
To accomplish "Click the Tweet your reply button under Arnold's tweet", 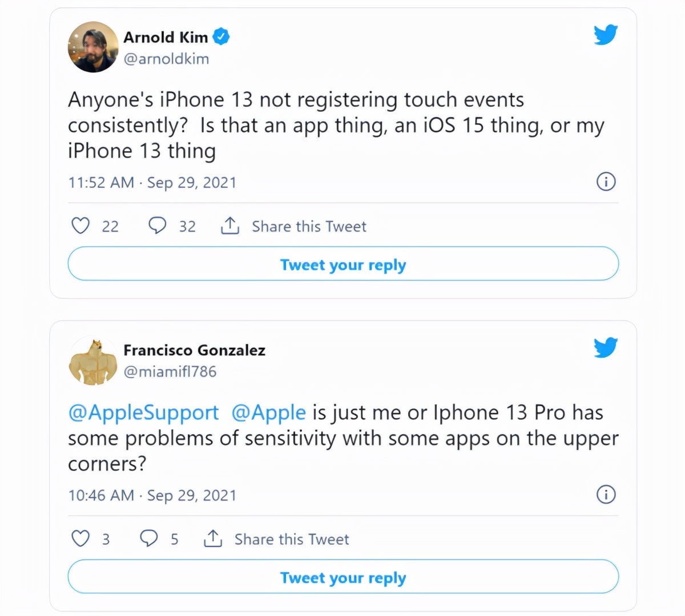I will coord(342,264).
